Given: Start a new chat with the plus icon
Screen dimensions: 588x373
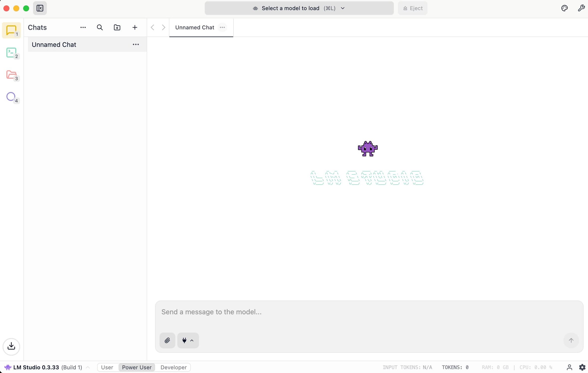Looking at the screenshot, I should [135, 27].
